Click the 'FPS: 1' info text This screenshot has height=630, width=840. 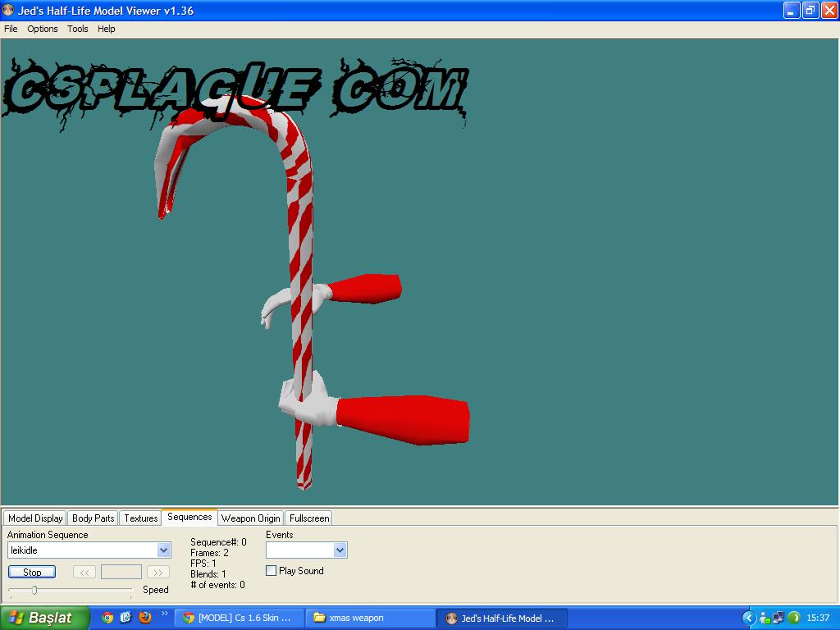pos(203,564)
